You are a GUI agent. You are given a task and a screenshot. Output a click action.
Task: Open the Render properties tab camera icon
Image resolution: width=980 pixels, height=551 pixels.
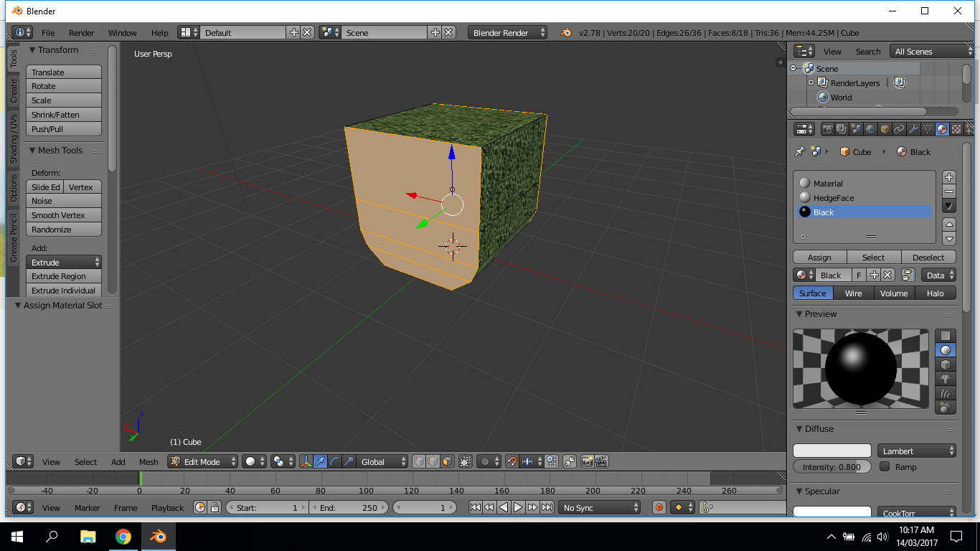(828, 129)
